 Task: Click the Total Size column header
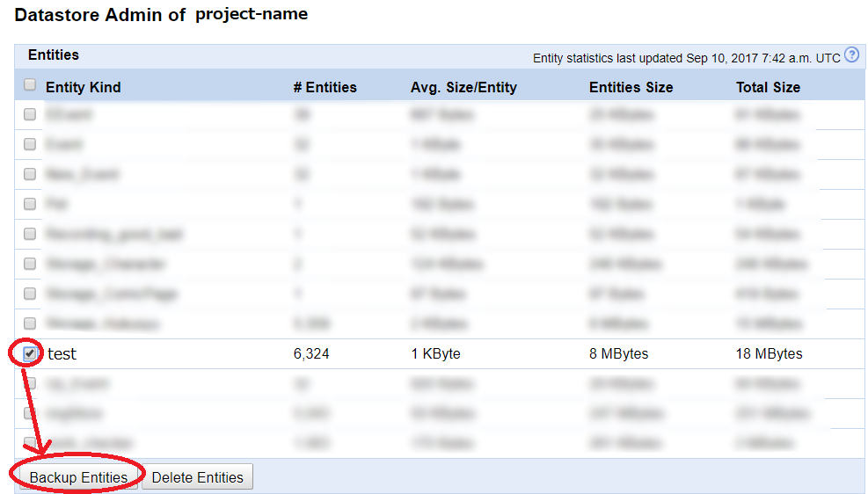[x=768, y=87]
